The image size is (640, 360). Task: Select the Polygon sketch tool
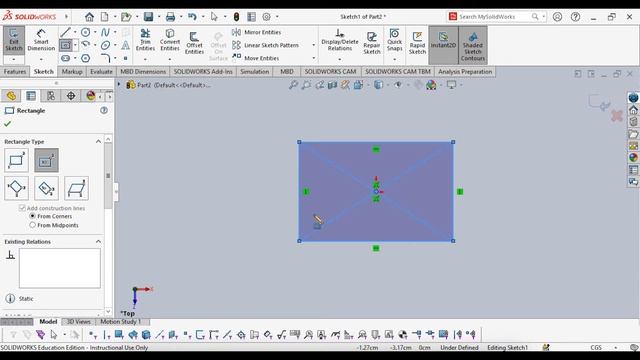[x=85, y=58]
